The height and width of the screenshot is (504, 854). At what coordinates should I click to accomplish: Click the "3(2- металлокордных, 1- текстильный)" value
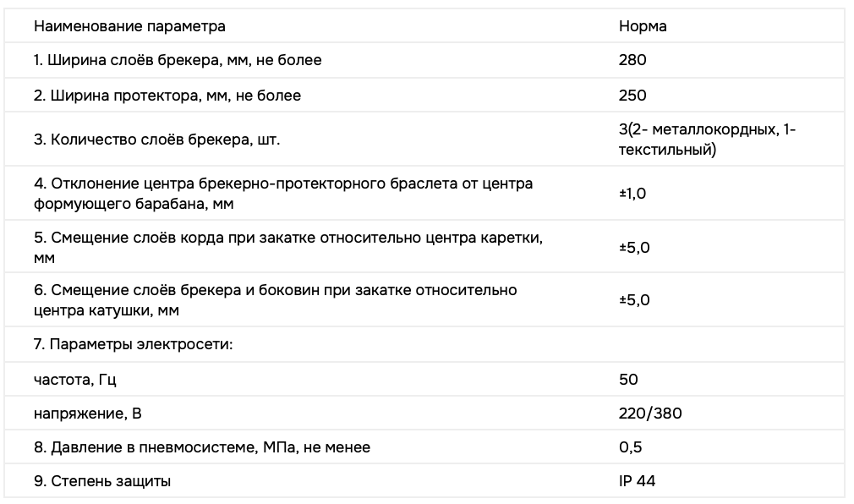click(708, 140)
